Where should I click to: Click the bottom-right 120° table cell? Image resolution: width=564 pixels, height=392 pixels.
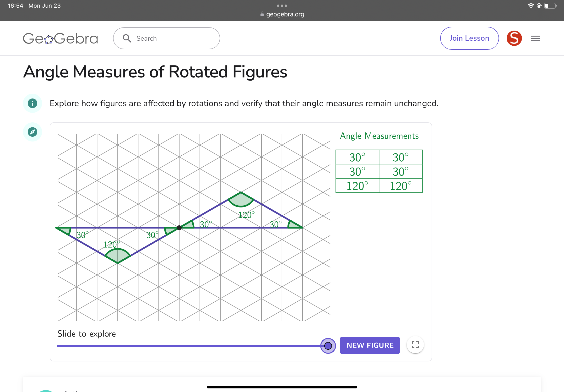click(x=401, y=186)
